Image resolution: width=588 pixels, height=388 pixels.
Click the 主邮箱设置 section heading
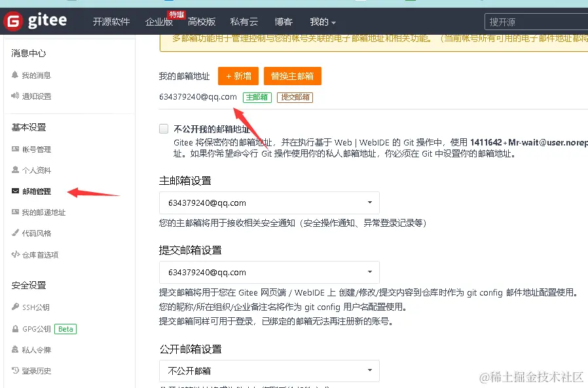(185, 181)
